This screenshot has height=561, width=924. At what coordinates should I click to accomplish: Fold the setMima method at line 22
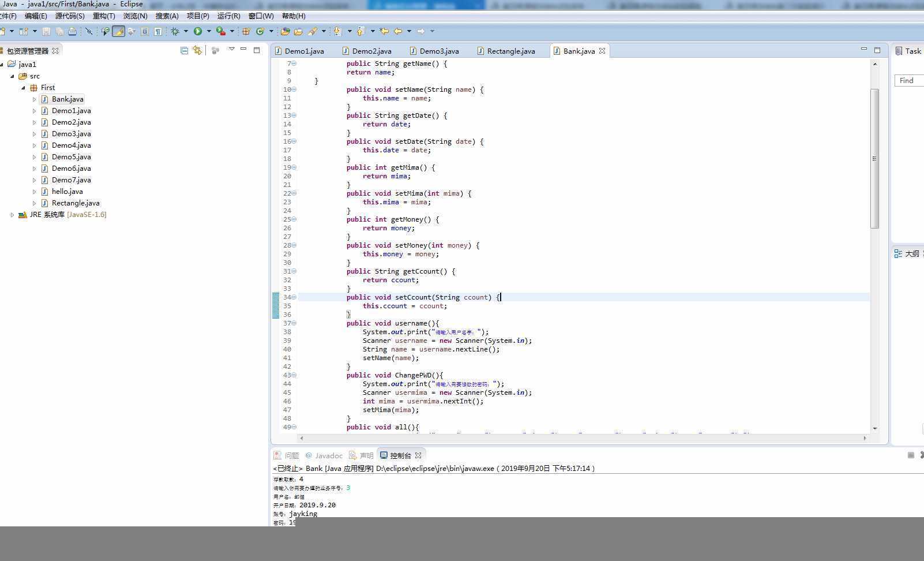coord(294,193)
